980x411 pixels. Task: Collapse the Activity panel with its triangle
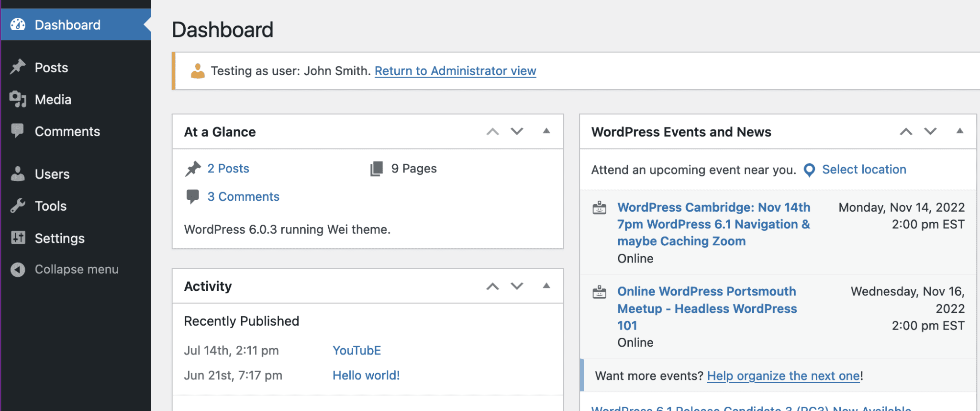546,286
